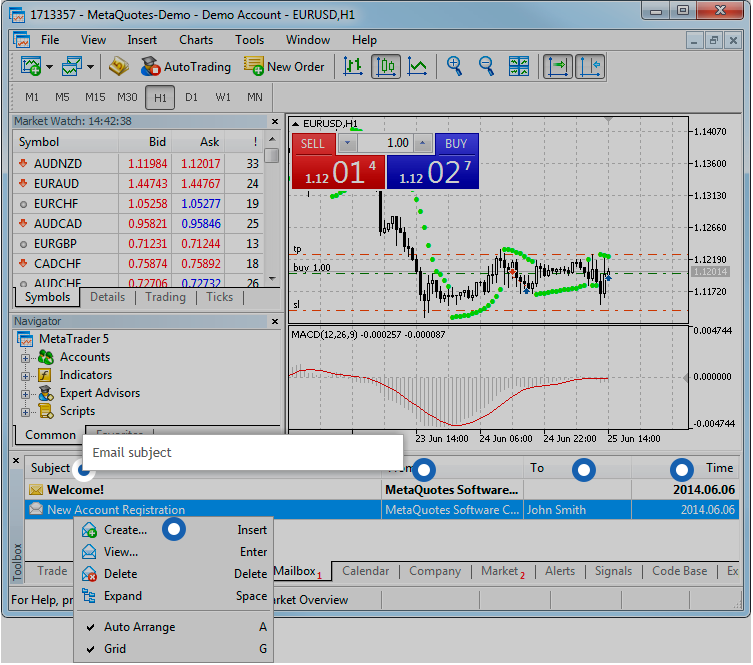Viewport: 753px width, 665px height.
Task: Increase trade volume with up arrow
Action: 423,143
